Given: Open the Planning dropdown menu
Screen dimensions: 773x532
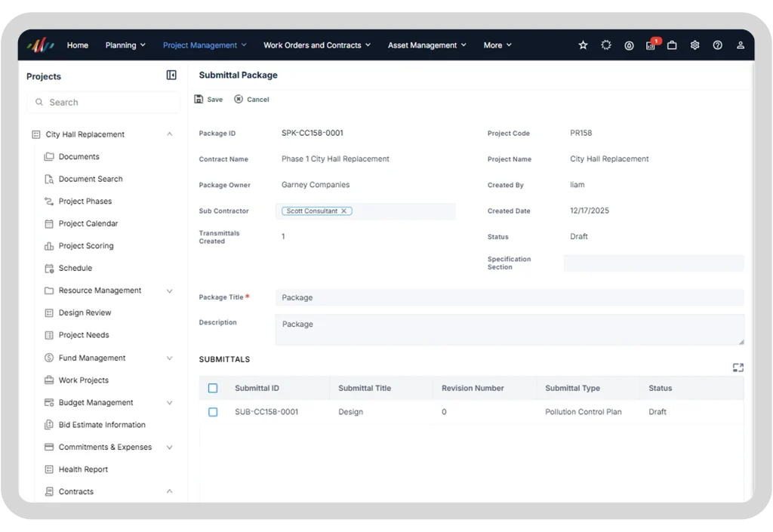Looking at the screenshot, I should click(x=125, y=45).
